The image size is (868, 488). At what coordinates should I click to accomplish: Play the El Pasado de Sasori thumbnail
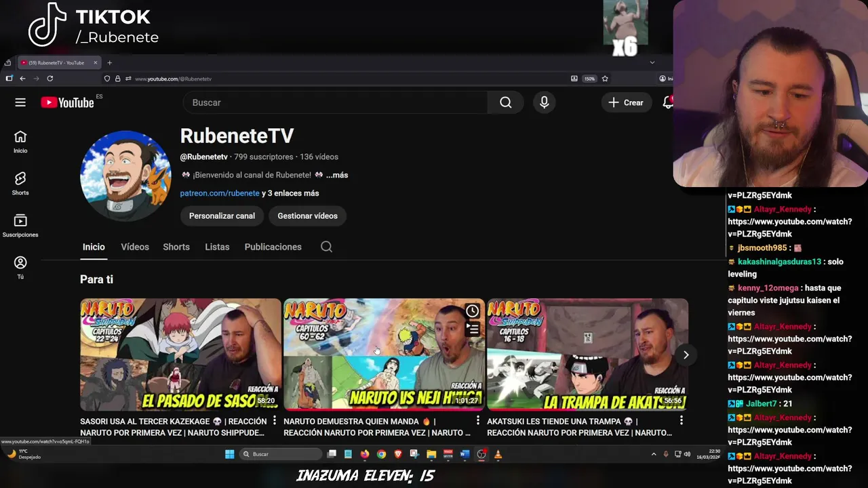pyautogui.click(x=180, y=354)
